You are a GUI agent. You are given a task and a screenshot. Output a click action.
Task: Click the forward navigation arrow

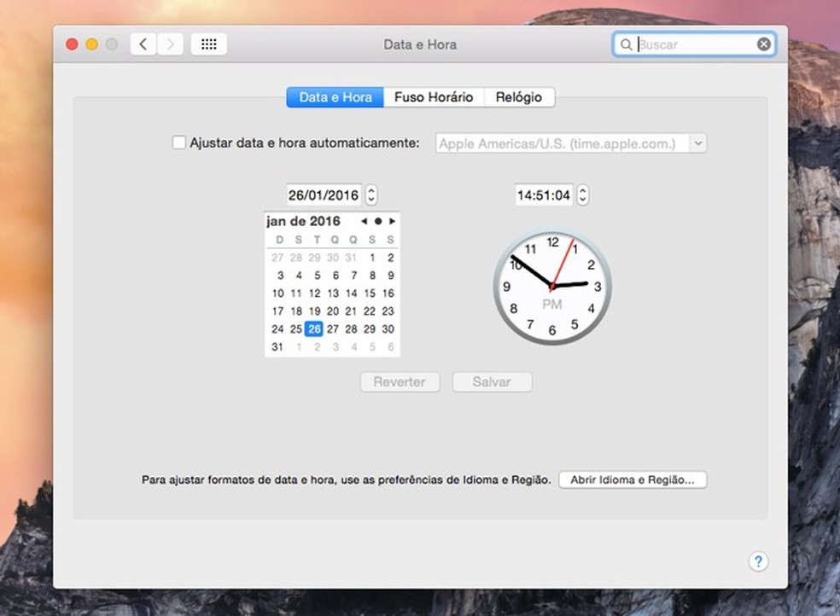tap(170, 44)
